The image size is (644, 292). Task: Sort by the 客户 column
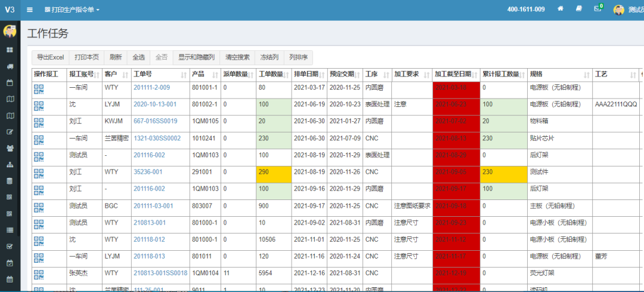click(x=116, y=74)
